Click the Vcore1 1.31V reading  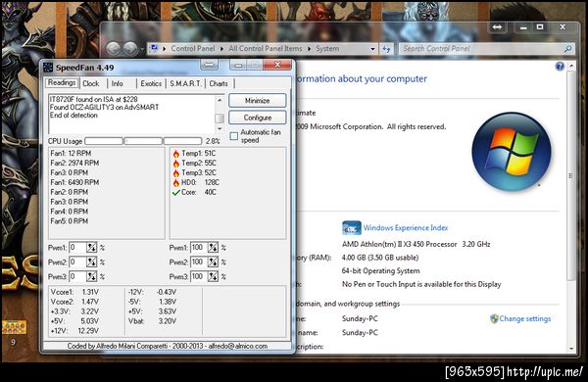74,292
